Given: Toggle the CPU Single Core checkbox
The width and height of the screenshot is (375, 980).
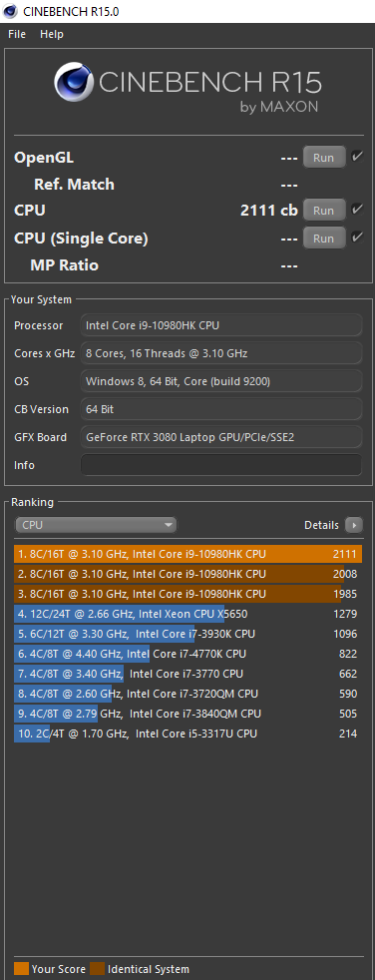Looking at the screenshot, I should pos(357,237).
